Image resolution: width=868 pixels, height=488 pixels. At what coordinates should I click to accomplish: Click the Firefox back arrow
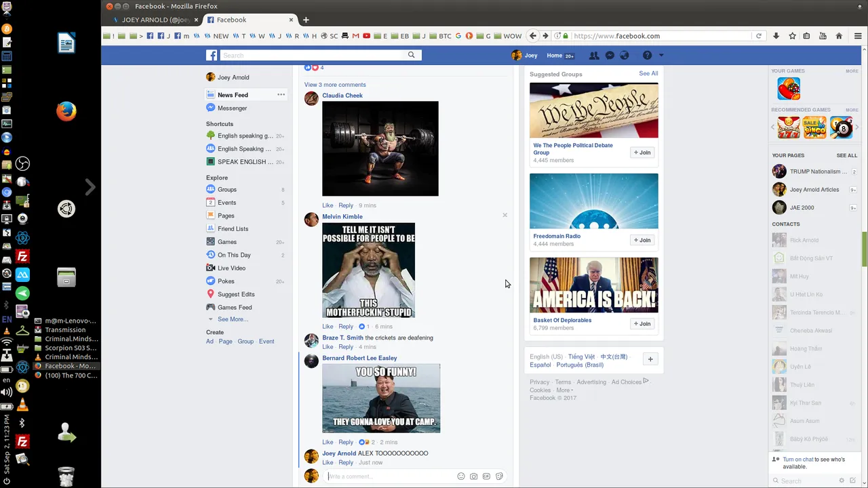tap(533, 36)
